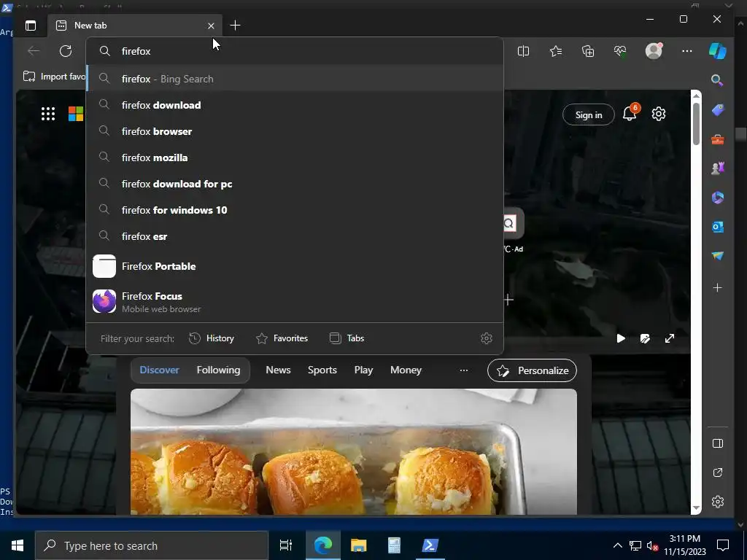Open File Explorer from taskbar
Viewport: 747px width, 560px height.
point(358,545)
